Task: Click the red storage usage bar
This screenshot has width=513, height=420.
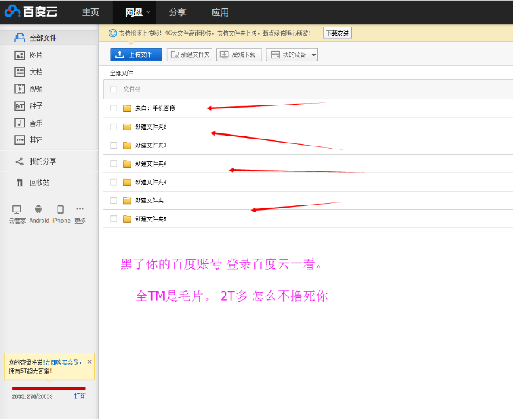Action: [49, 388]
